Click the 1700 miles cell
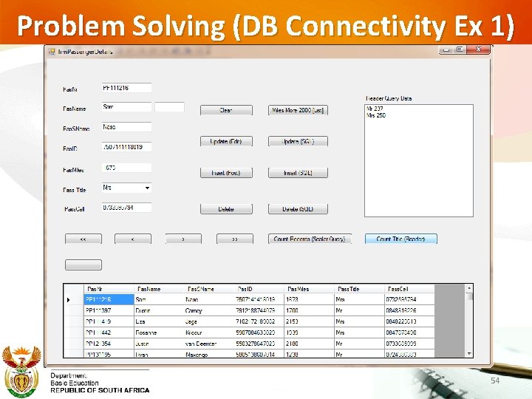Viewport: 532px width, 399px height. coord(309,310)
